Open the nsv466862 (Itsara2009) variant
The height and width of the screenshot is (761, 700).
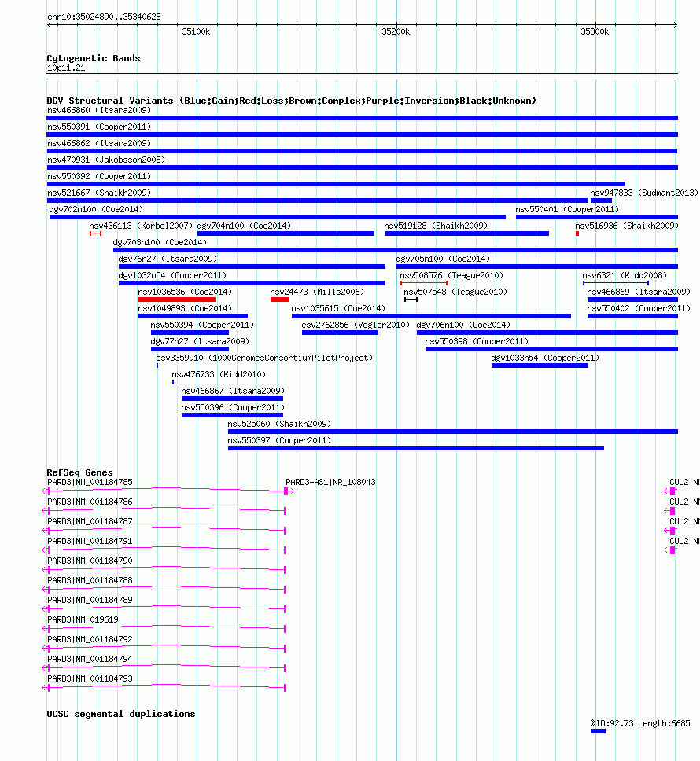362,151
